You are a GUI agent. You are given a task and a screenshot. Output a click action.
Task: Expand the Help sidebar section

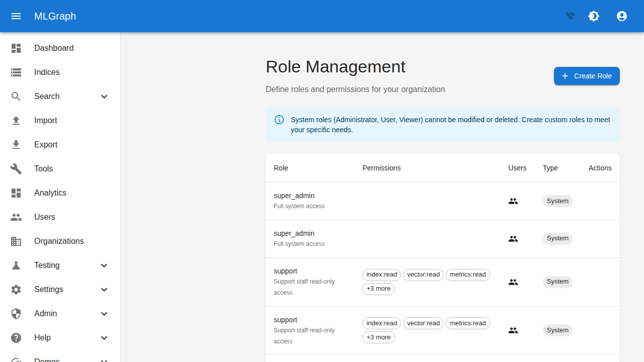click(x=104, y=337)
